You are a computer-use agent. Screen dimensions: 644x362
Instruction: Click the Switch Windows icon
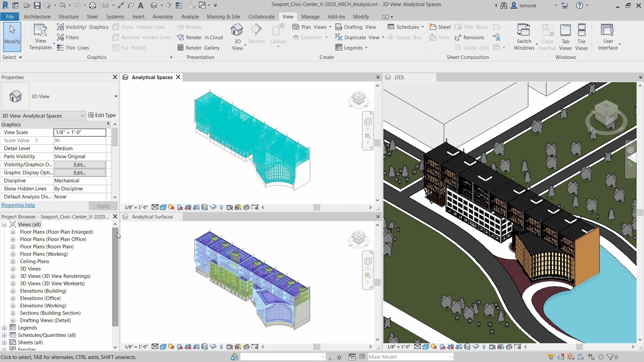[x=524, y=30]
